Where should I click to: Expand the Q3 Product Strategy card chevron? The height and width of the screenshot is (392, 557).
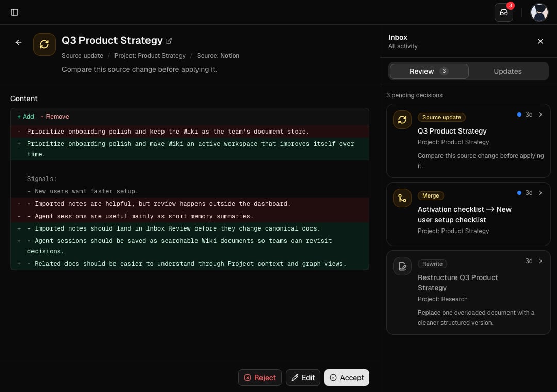[x=540, y=115]
